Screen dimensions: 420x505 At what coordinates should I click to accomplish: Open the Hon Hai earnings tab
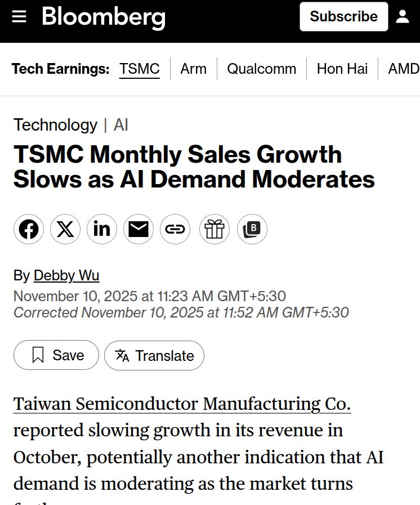tap(342, 69)
